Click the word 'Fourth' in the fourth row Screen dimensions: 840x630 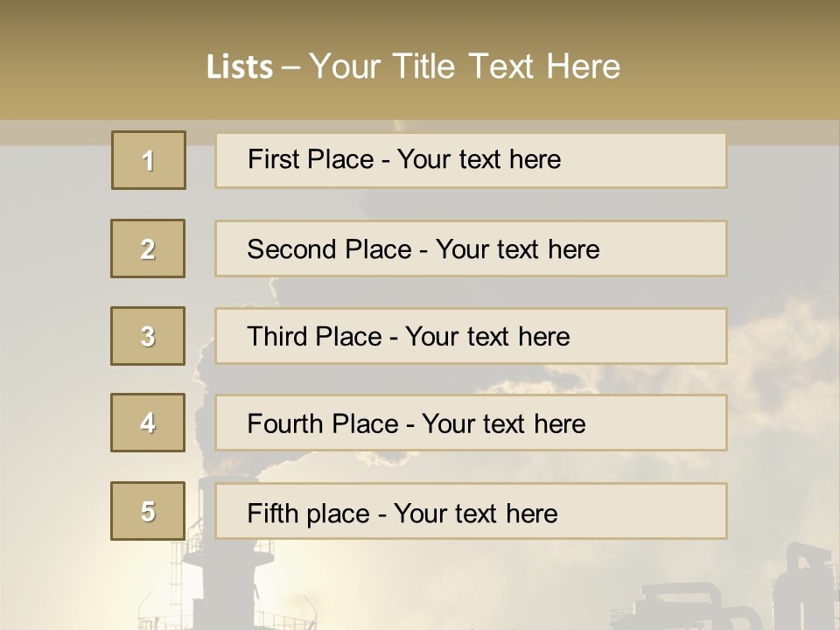coord(284,423)
